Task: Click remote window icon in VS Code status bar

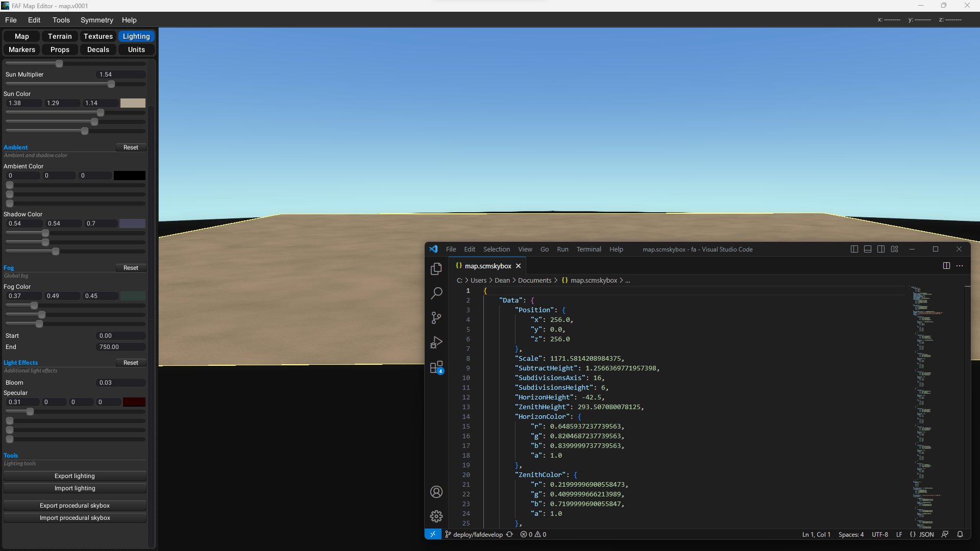Action: [x=433, y=534]
